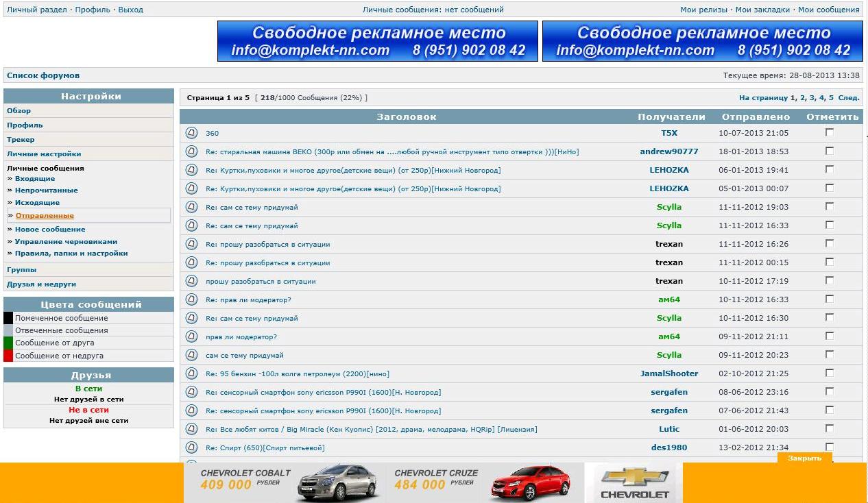This screenshot has height=503, width=868.
Task: Open the message titled "360"
Action: tap(212, 133)
